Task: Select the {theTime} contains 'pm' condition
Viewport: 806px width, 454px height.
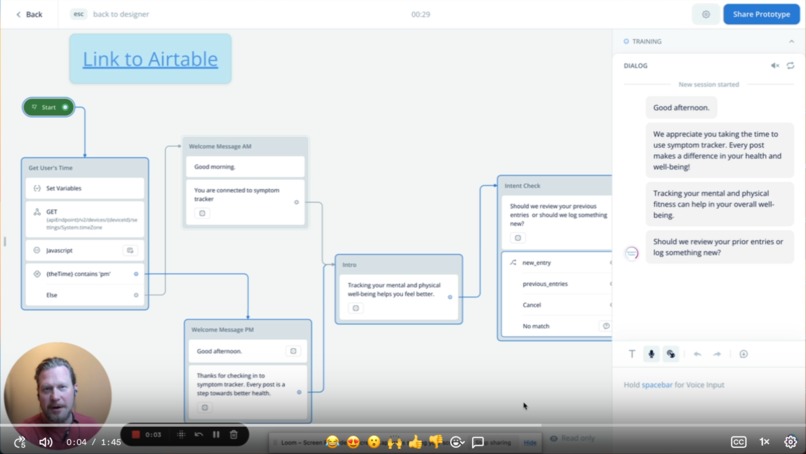Action: pos(85,274)
